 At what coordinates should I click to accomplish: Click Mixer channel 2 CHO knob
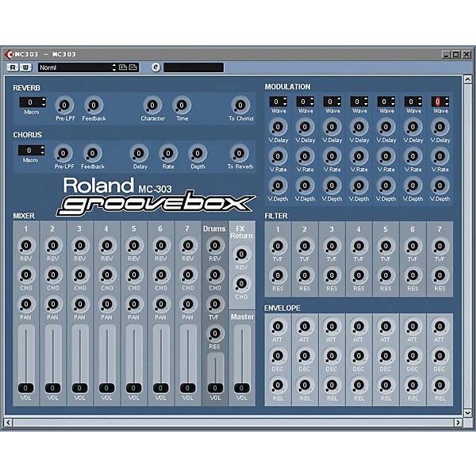coord(53,274)
